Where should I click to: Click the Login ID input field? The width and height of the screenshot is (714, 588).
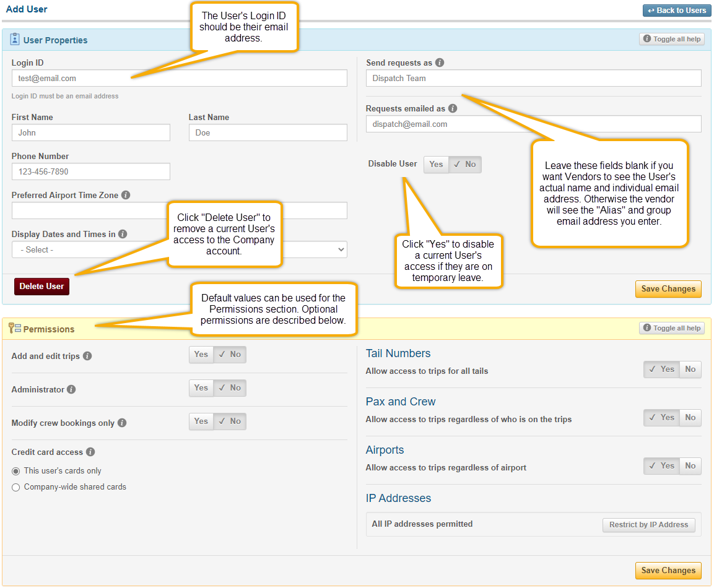pos(179,78)
